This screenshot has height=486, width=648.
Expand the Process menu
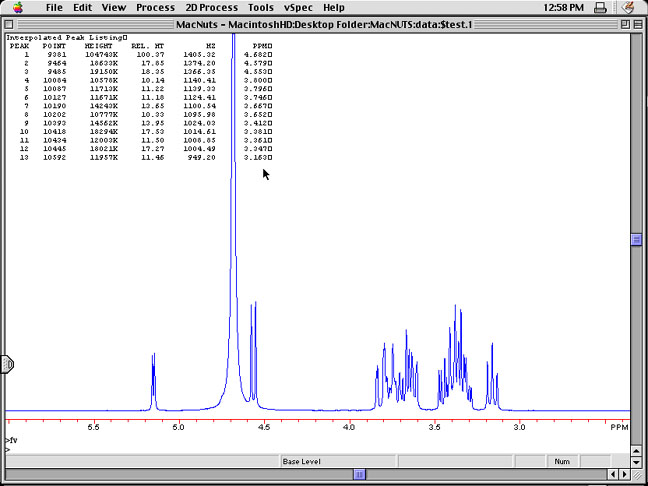tap(155, 7)
